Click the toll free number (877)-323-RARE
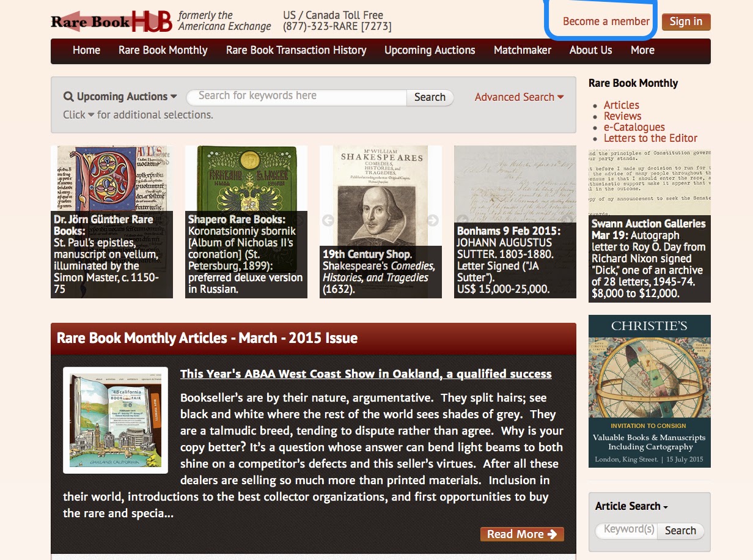Image resolution: width=753 pixels, height=560 pixels. pos(337,26)
